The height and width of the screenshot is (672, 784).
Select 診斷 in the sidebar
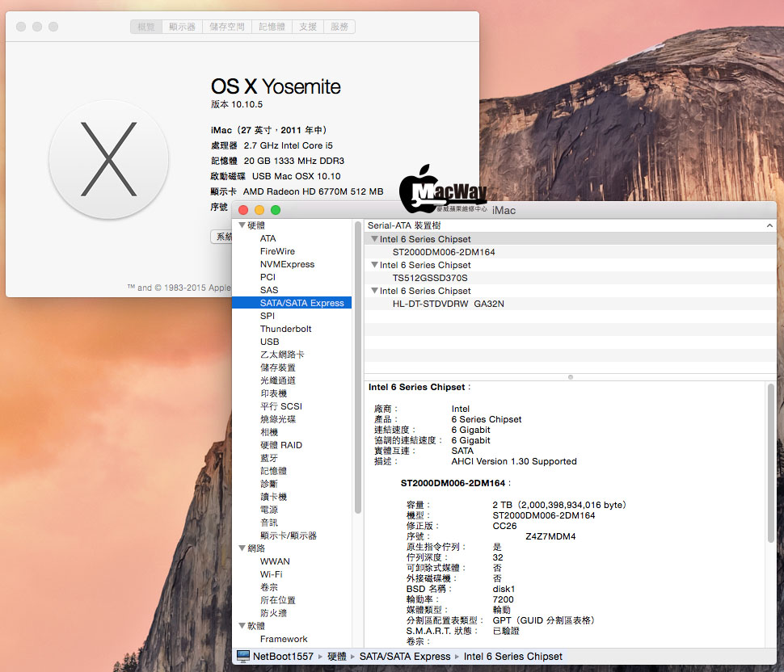coord(269,484)
